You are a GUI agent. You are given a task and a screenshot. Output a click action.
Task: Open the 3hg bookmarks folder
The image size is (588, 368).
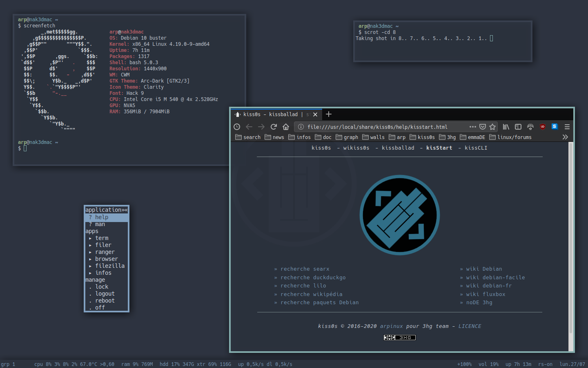click(x=448, y=137)
